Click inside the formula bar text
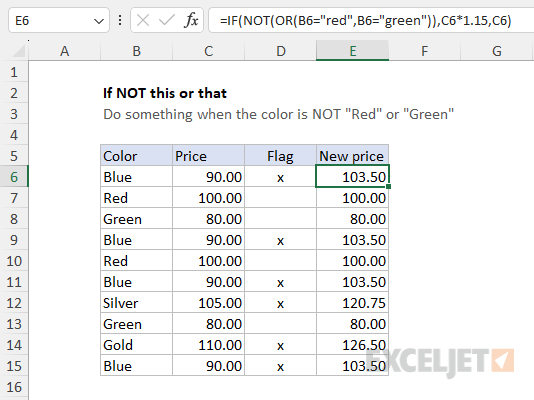Viewport: 534px width, 400px height. [366, 20]
